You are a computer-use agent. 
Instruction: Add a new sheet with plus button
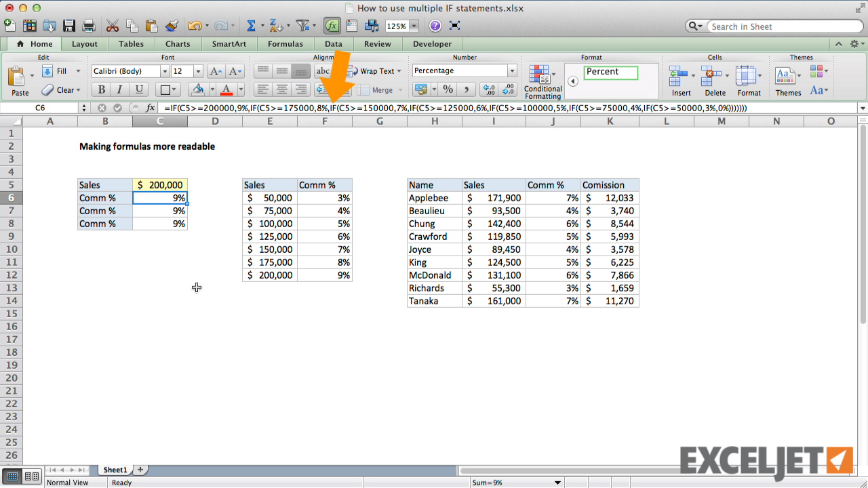click(140, 469)
